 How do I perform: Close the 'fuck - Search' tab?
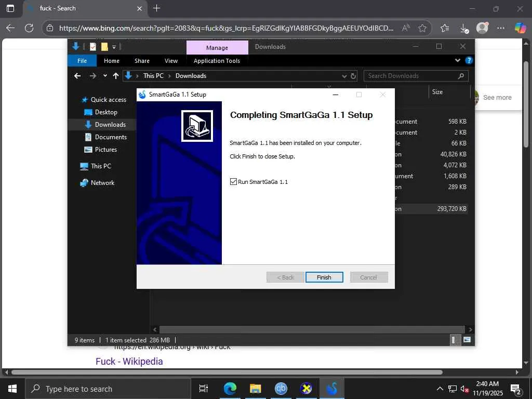(x=139, y=8)
